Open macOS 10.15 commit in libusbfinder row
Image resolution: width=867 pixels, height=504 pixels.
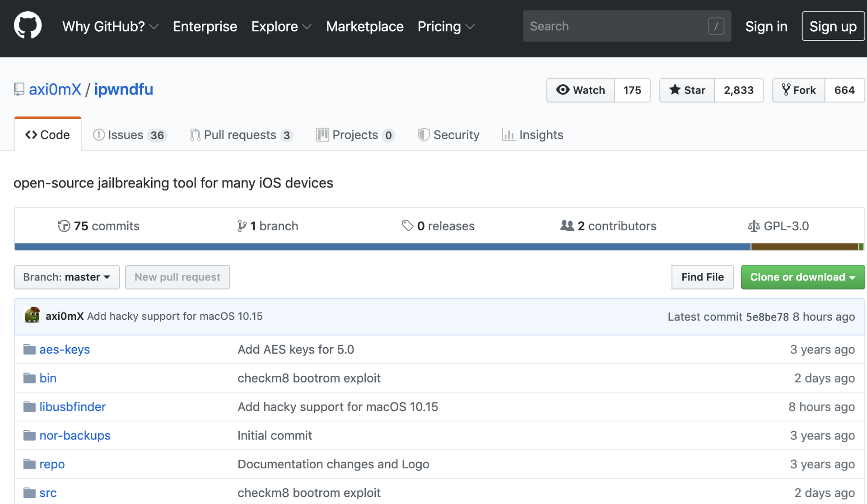338,407
